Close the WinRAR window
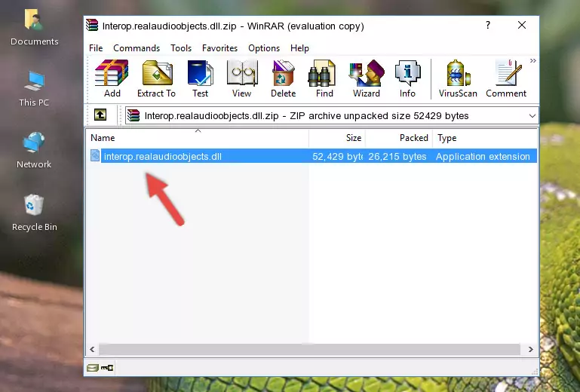Image resolution: width=580 pixels, height=392 pixels. pyautogui.click(x=522, y=25)
